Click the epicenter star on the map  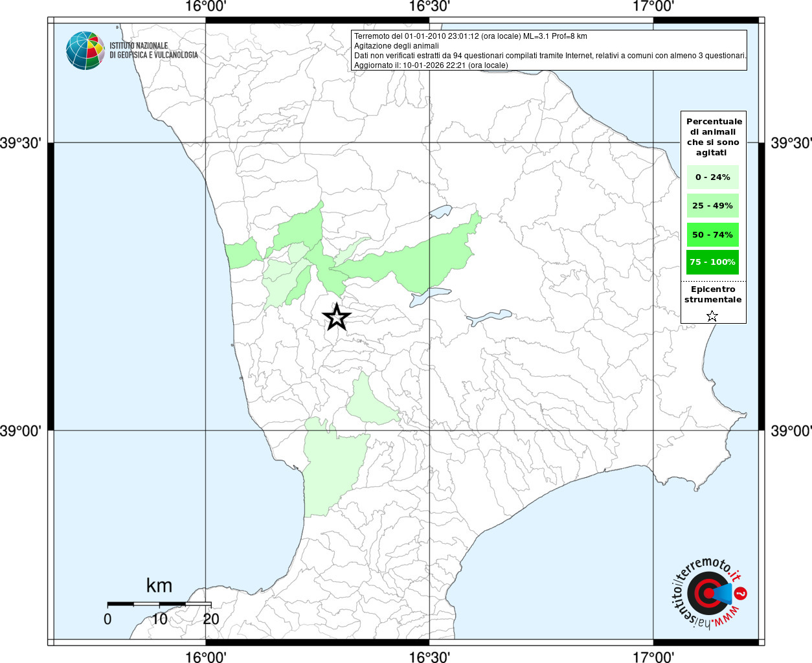click(x=337, y=317)
